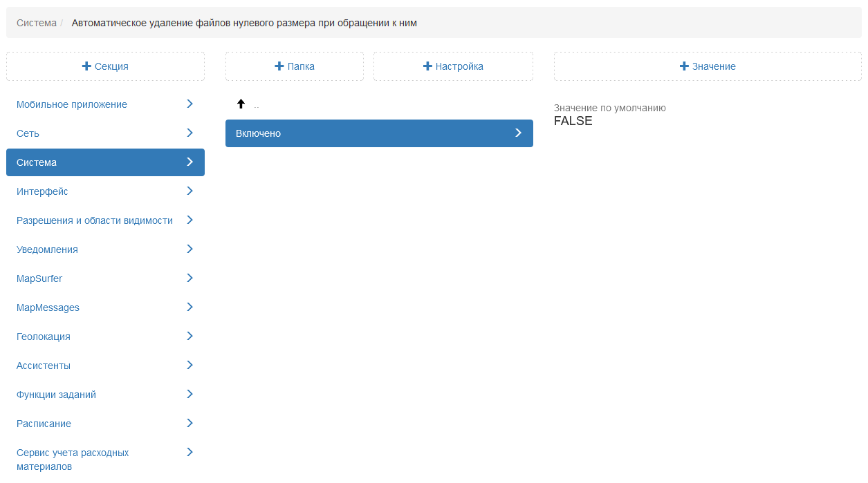Open Разрешения и области видимости section
This screenshot has width=868, height=483.
[105, 220]
